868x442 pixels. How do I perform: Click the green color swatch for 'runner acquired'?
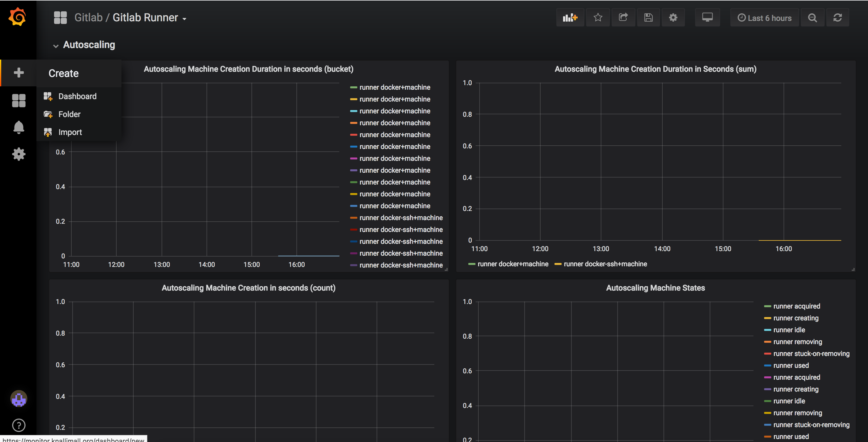pyautogui.click(x=767, y=306)
